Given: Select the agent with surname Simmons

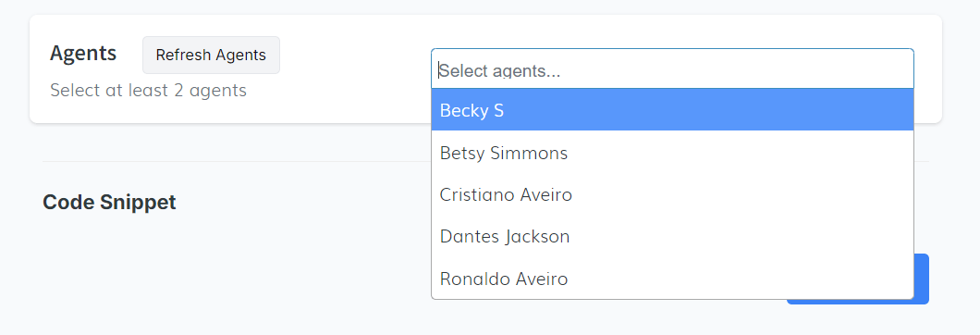Looking at the screenshot, I should point(672,153).
